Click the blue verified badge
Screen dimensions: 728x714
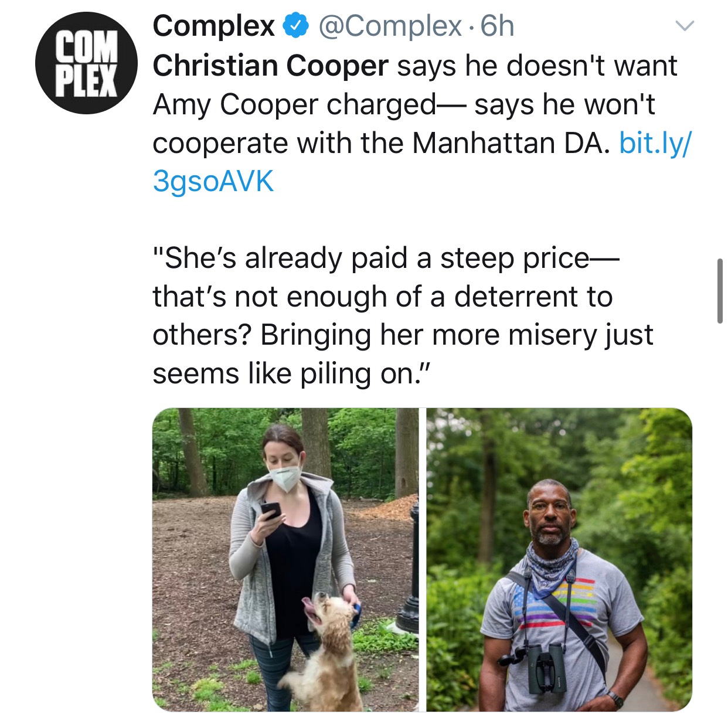tap(296, 26)
